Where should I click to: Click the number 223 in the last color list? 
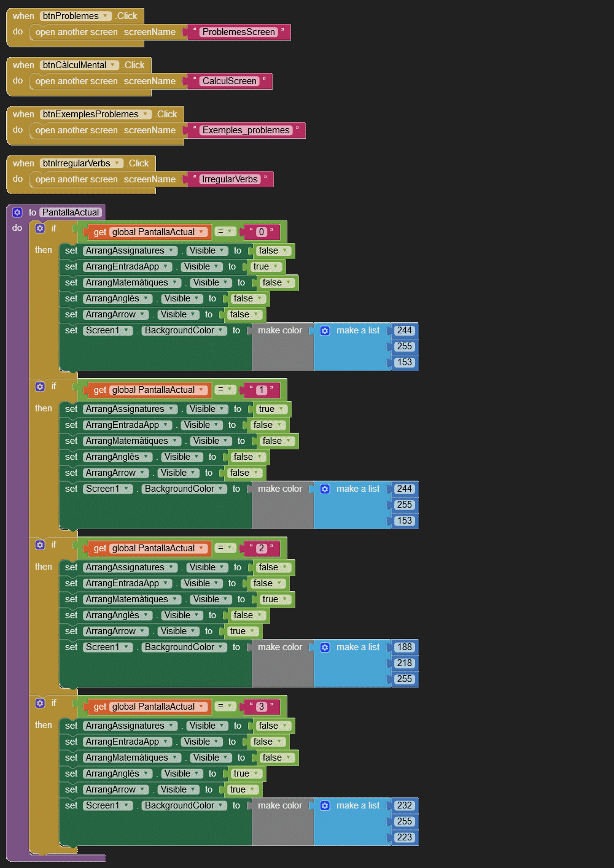(404, 837)
